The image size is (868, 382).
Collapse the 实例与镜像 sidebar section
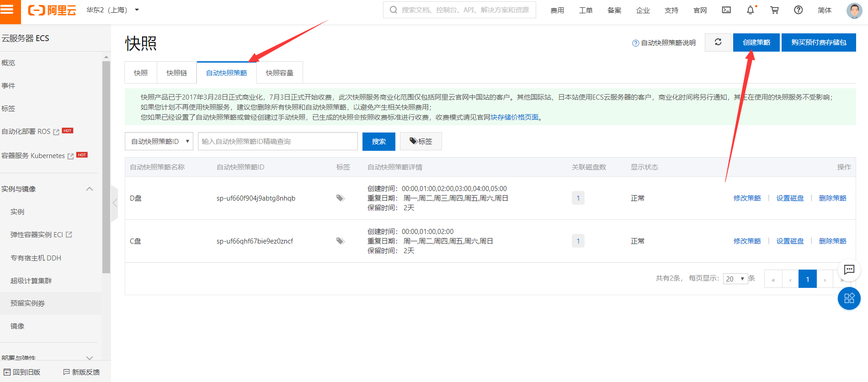90,189
